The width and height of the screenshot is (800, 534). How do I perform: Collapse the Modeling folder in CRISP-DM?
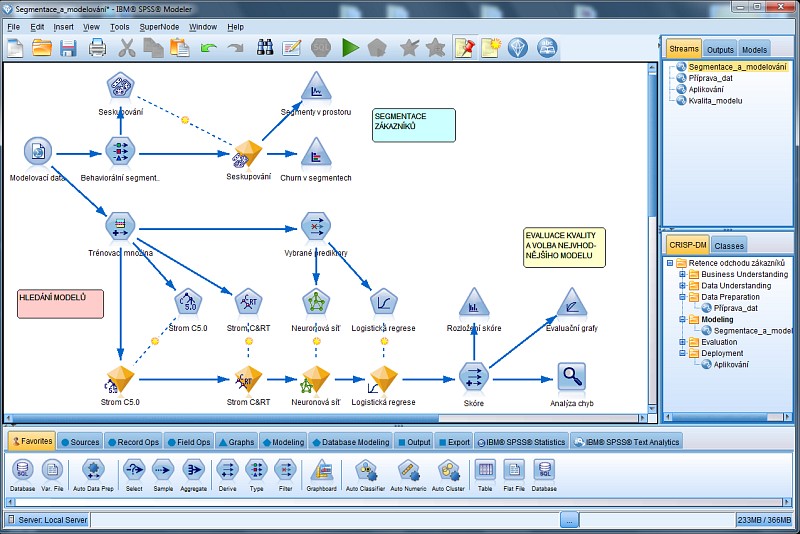click(682, 319)
